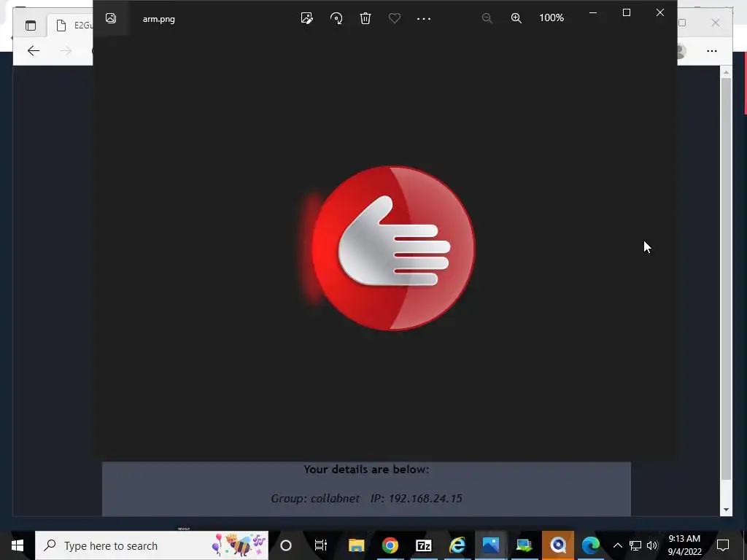Image resolution: width=747 pixels, height=560 pixels.
Task: Open network status from system tray
Action: [x=635, y=545]
